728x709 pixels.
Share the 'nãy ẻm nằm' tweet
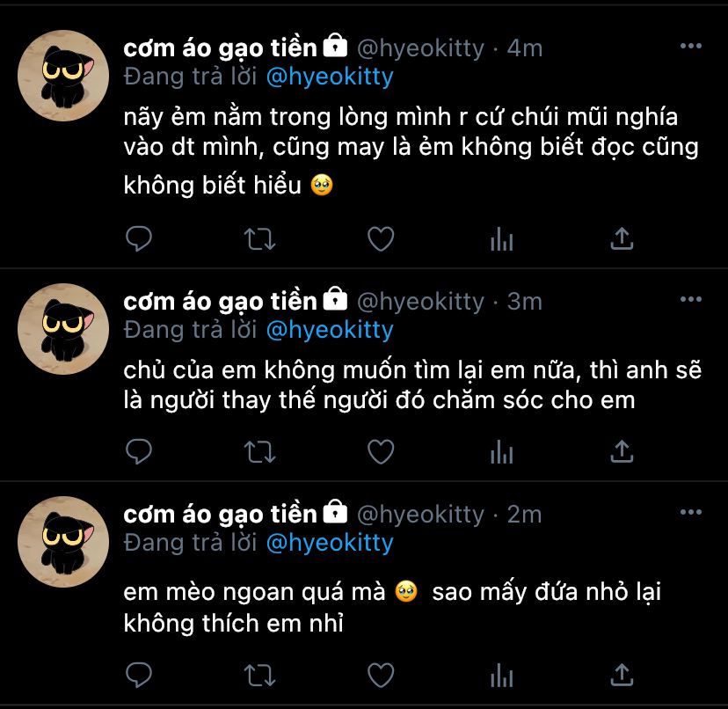[x=622, y=238]
